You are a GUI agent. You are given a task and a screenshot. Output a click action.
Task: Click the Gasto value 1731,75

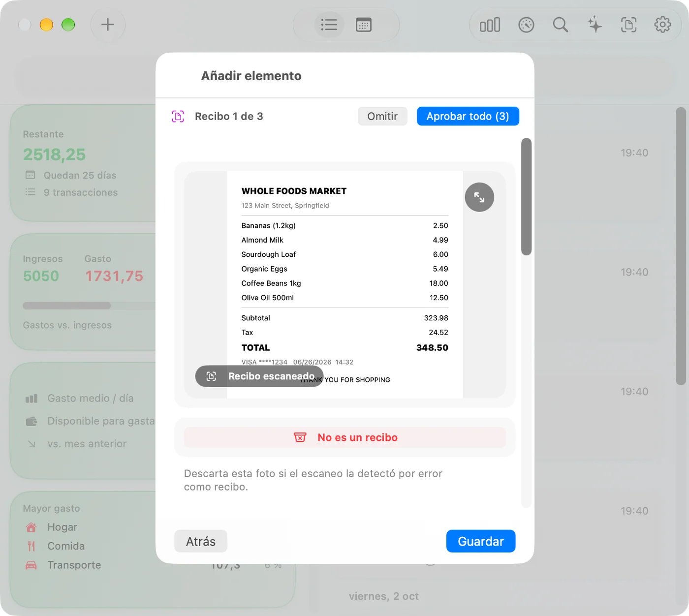(114, 276)
